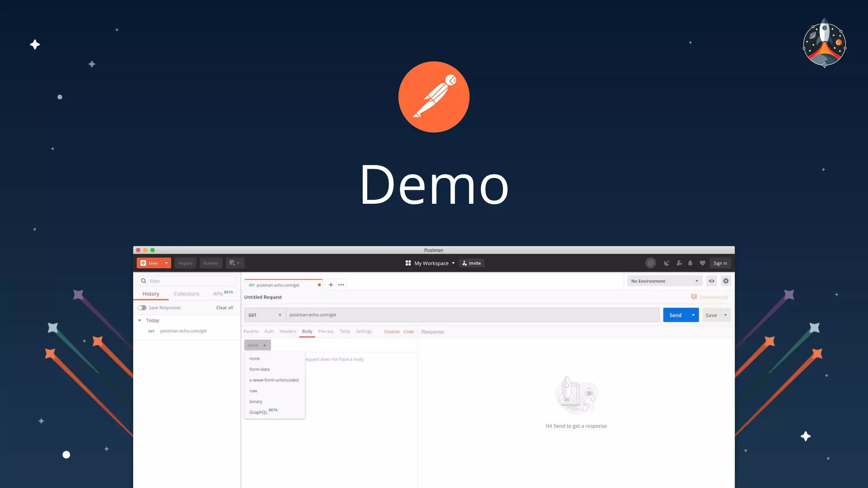Image resolution: width=868 pixels, height=488 pixels.
Task: Open manage environments gear icon
Action: click(726, 281)
